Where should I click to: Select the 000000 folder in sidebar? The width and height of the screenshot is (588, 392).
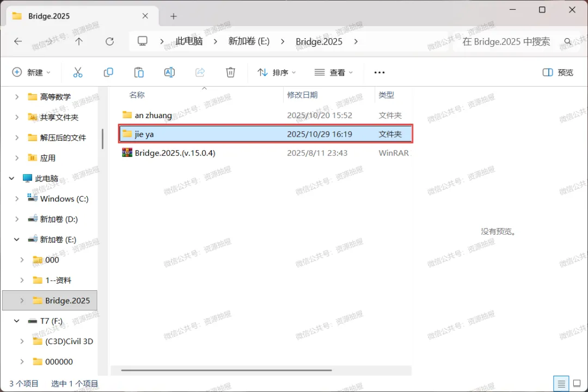click(59, 362)
